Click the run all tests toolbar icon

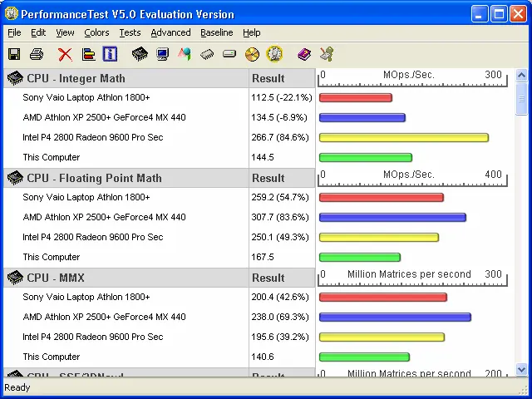(274, 53)
